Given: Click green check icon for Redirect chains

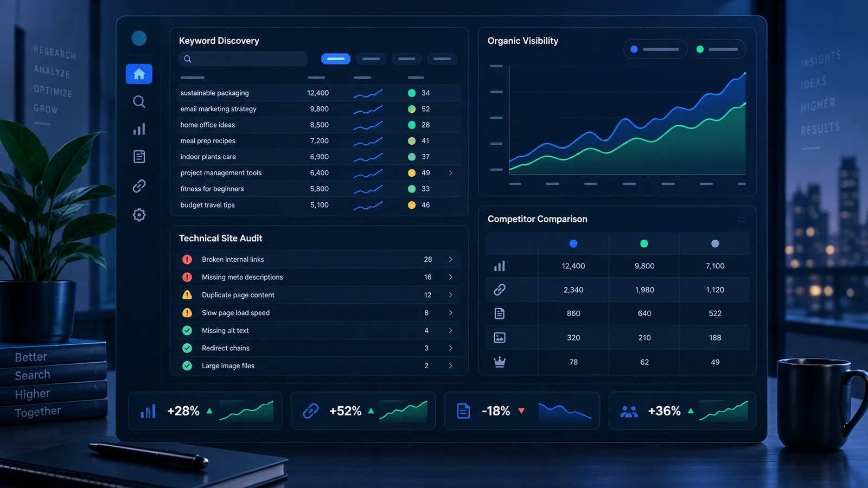Looking at the screenshot, I should (x=187, y=348).
